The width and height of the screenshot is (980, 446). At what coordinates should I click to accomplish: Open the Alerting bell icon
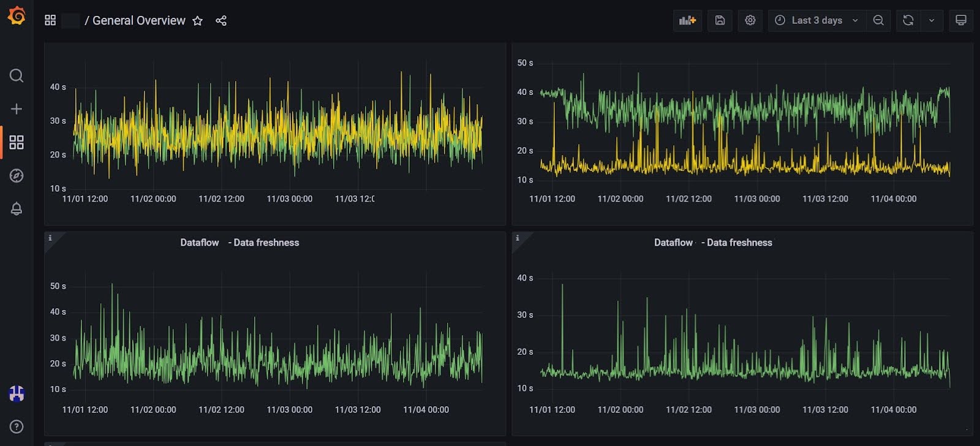[17, 209]
